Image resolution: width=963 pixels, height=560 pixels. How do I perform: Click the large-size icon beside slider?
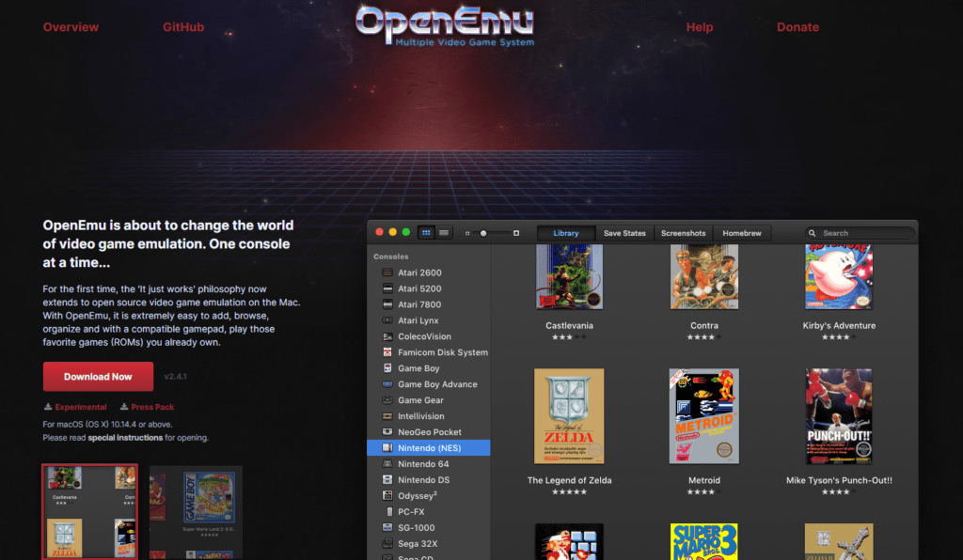516,233
